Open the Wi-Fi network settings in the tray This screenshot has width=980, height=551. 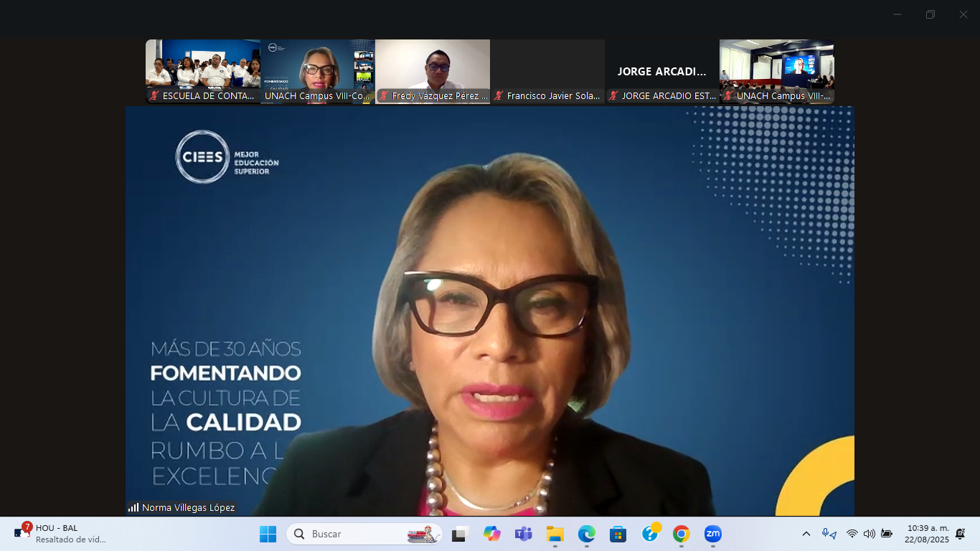point(852,534)
